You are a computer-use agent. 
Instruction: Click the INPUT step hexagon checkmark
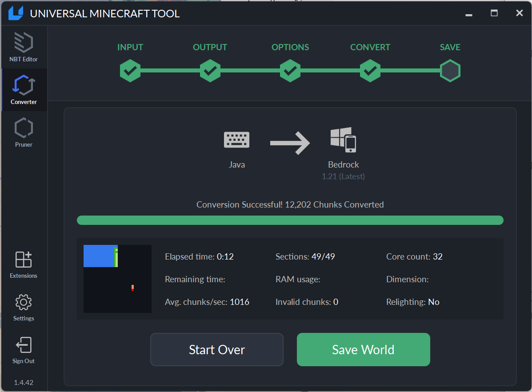(130, 71)
